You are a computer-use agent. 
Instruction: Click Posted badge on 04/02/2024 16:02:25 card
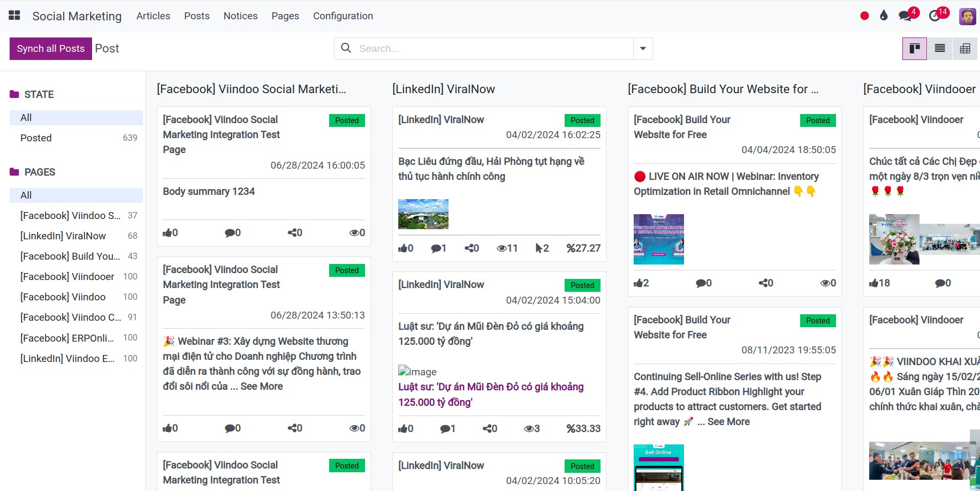click(582, 120)
